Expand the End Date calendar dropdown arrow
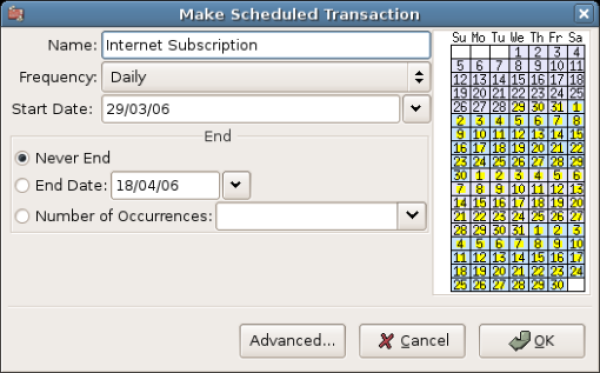The image size is (600, 373). click(x=236, y=186)
